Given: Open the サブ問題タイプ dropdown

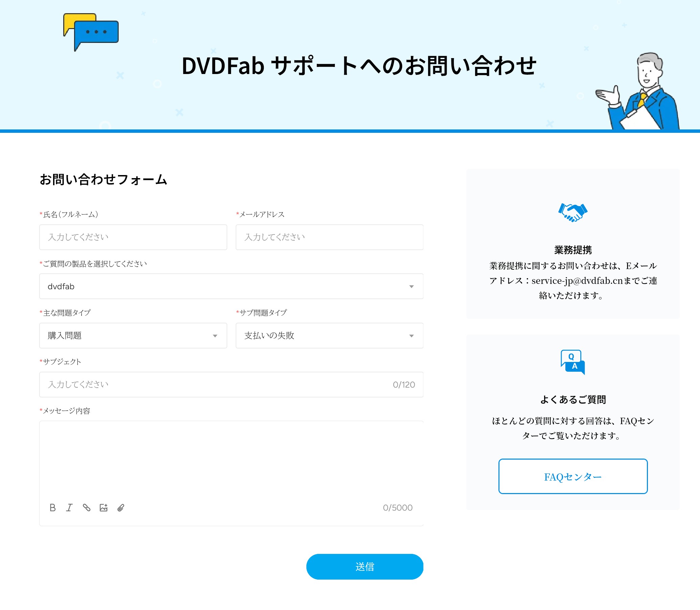Looking at the screenshot, I should tap(329, 336).
